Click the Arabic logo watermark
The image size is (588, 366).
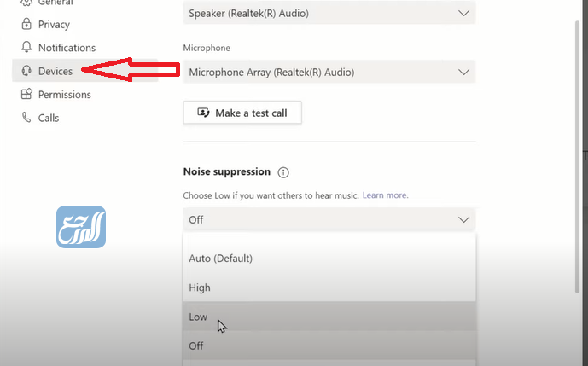(x=81, y=227)
